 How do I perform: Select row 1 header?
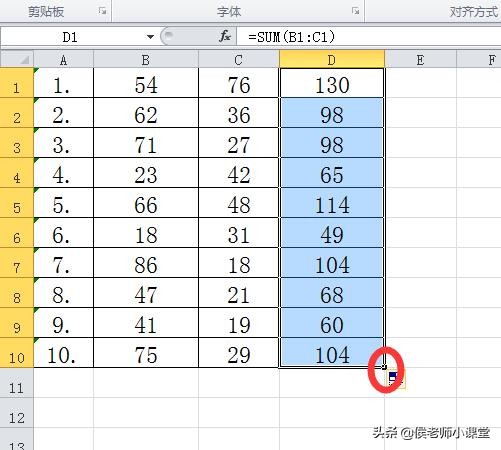pos(17,83)
